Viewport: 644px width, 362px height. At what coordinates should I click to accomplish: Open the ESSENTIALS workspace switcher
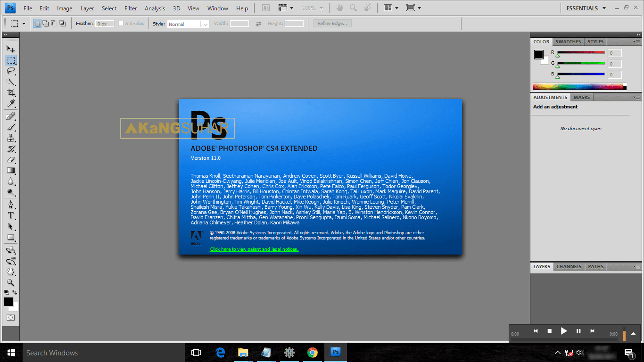pyautogui.click(x=586, y=8)
